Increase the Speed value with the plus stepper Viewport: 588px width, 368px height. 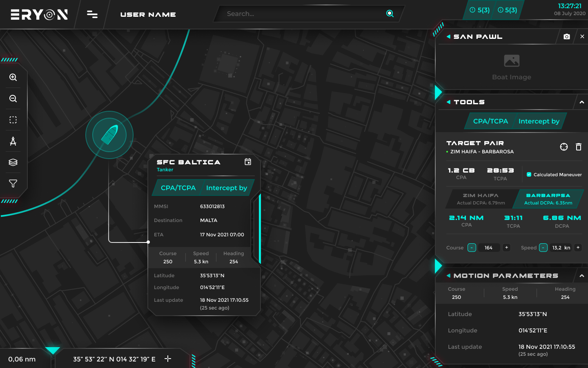click(578, 247)
